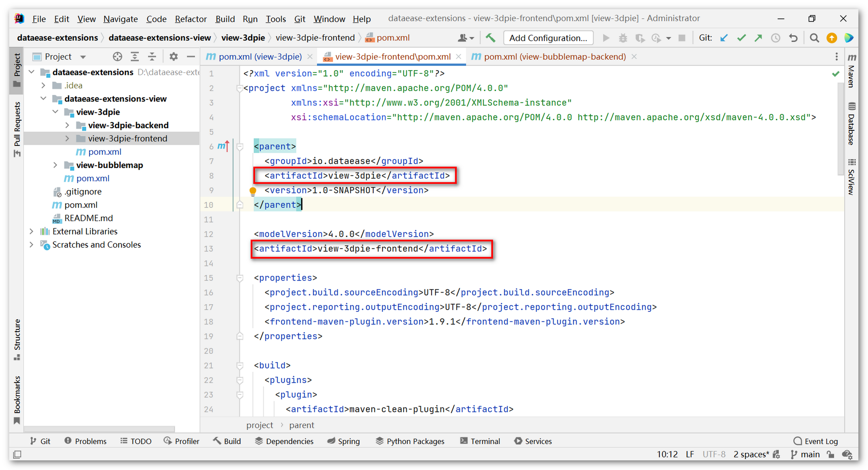Viewport: 868px width, 470px height.
Task: Click Git Push green arrow
Action: click(x=758, y=38)
